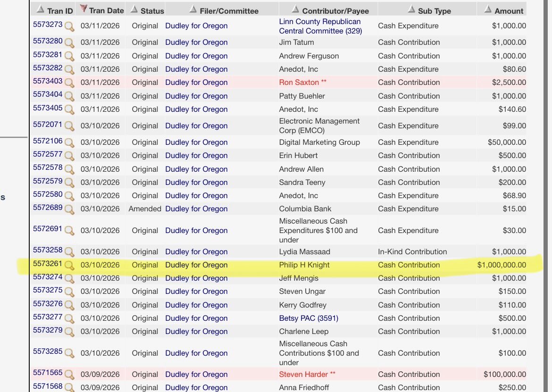Open magnifier details for Philip Knight transaction 5573261
This screenshot has width=552, height=392.
pos(69,266)
